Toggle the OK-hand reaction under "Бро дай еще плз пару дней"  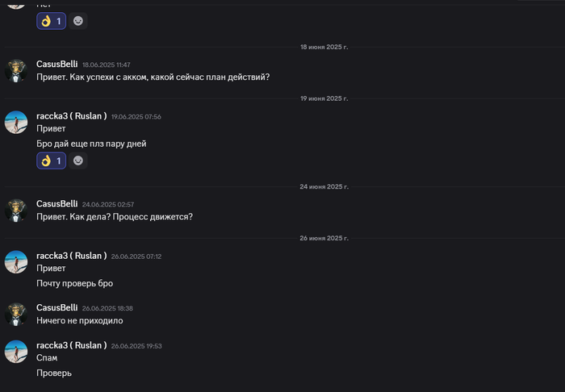click(51, 161)
